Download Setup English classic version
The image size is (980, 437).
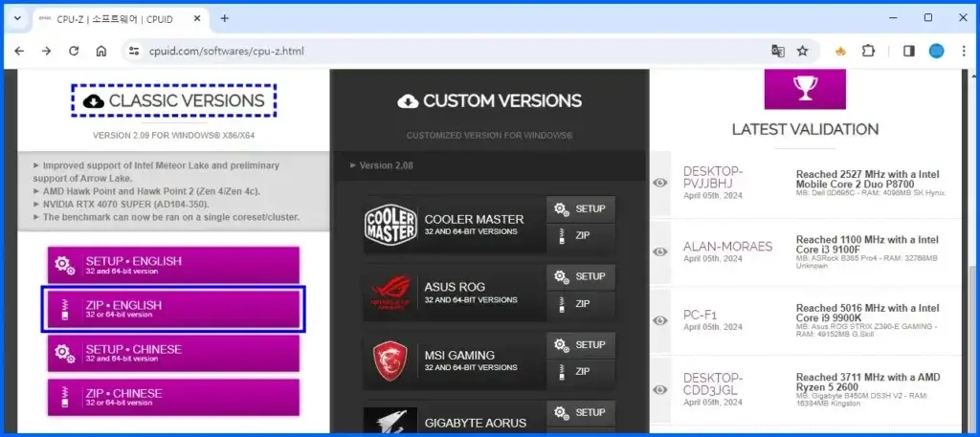pos(174,265)
